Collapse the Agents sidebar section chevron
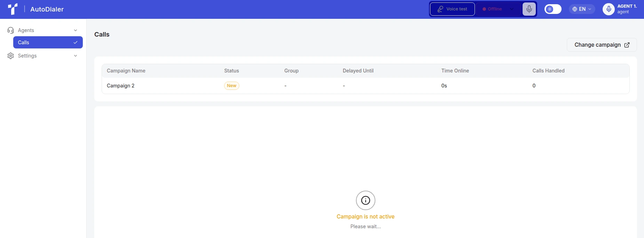This screenshot has height=238, width=644. tap(75, 30)
